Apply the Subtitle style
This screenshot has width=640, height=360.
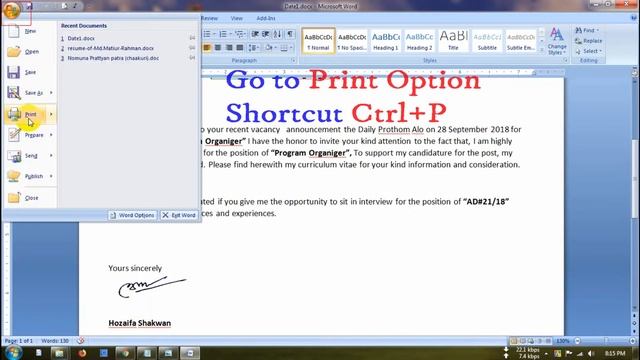pyautogui.click(x=487, y=41)
